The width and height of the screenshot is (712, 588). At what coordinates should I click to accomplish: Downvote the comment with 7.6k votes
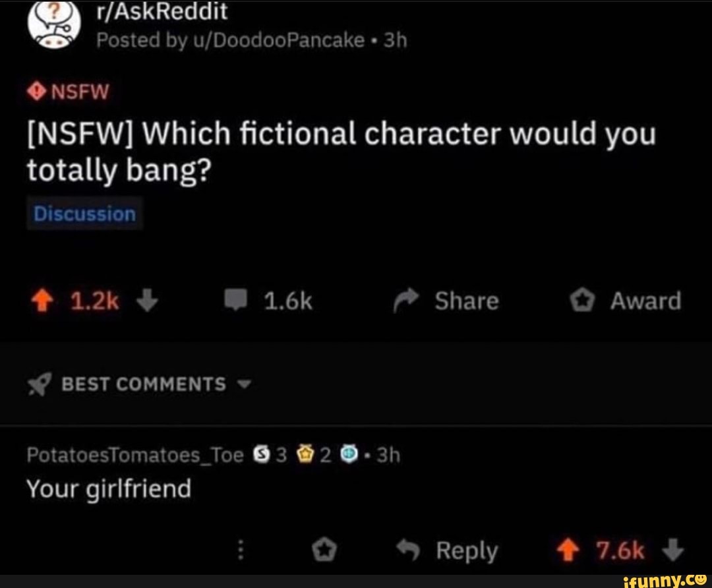point(673,549)
